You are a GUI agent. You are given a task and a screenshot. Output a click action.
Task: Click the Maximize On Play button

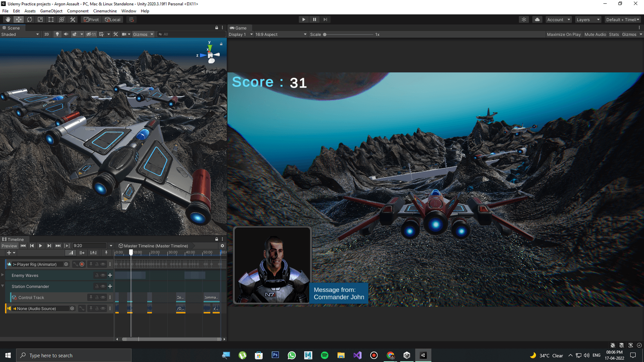tap(563, 34)
